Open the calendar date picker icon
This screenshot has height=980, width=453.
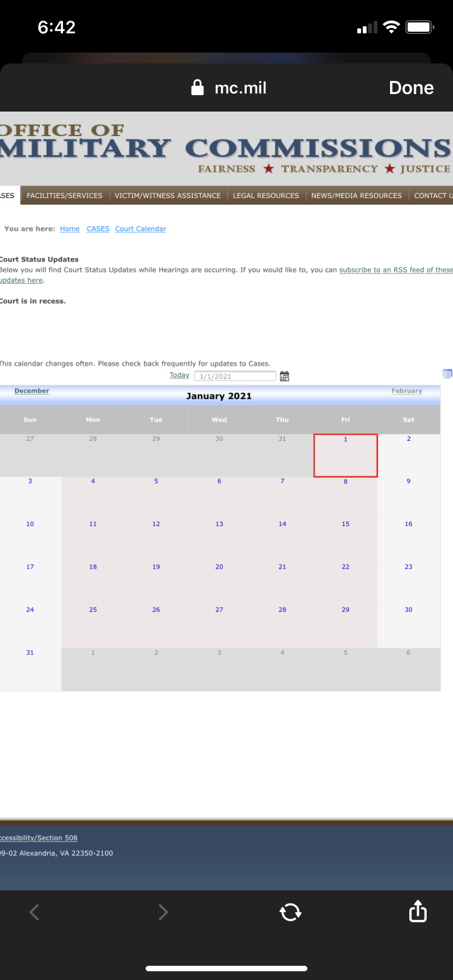tap(284, 376)
